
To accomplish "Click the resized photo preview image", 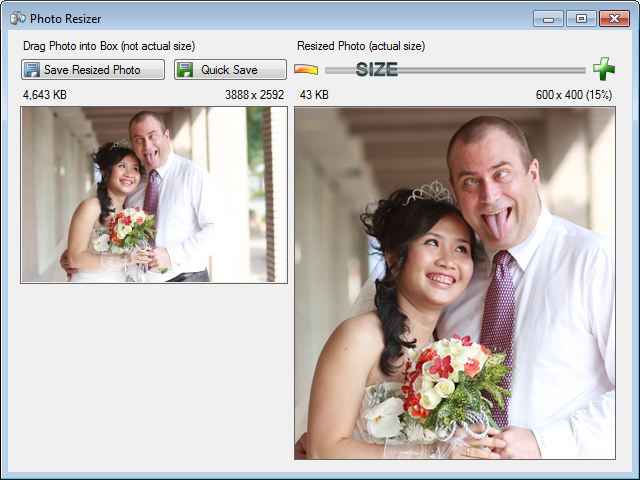I will pos(455,283).
